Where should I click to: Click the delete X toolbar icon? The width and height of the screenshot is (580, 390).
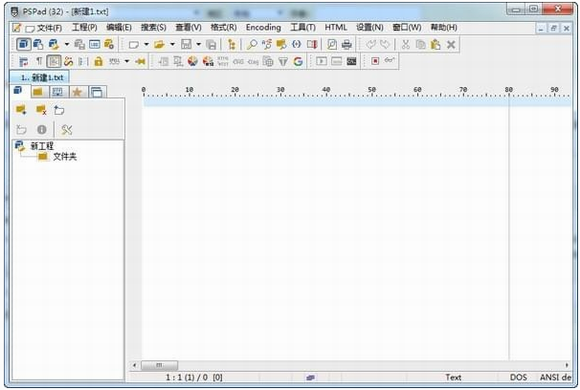[x=451, y=45]
